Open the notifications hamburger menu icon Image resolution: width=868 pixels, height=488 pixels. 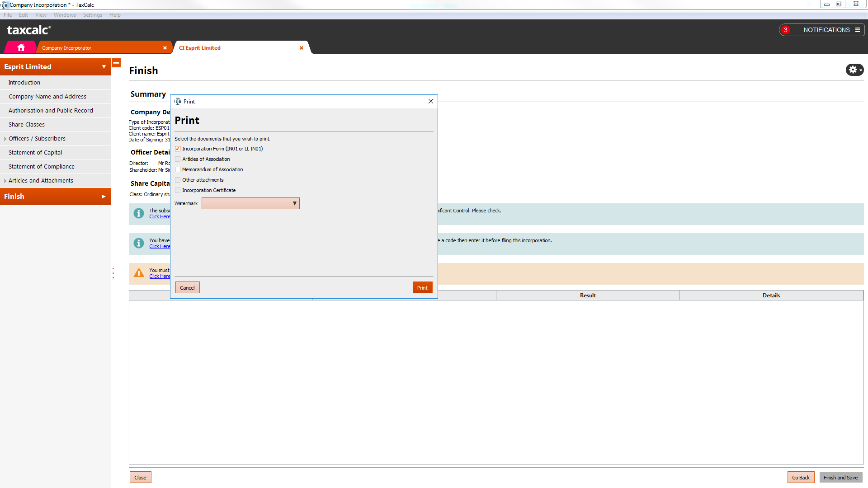pyautogui.click(x=858, y=30)
